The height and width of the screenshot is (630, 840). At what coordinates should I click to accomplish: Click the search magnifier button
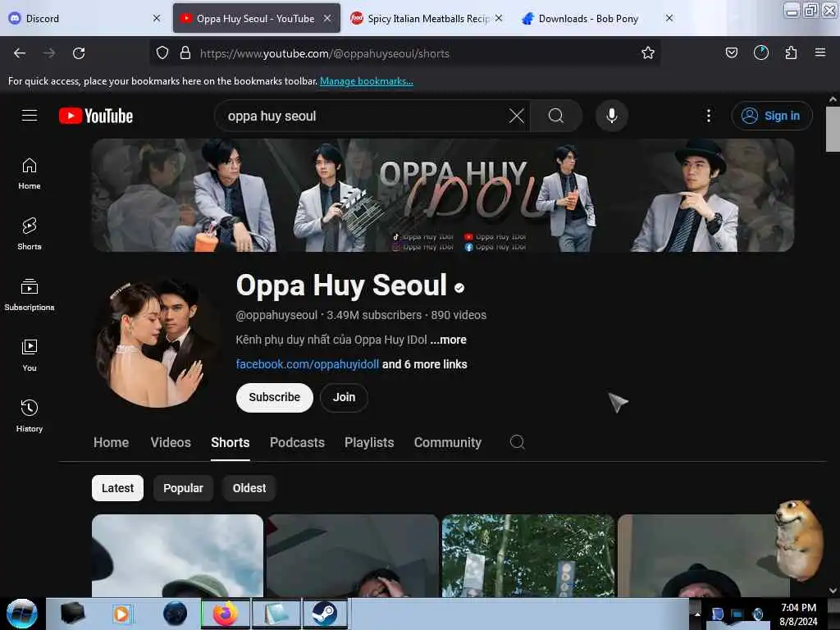[555, 116]
